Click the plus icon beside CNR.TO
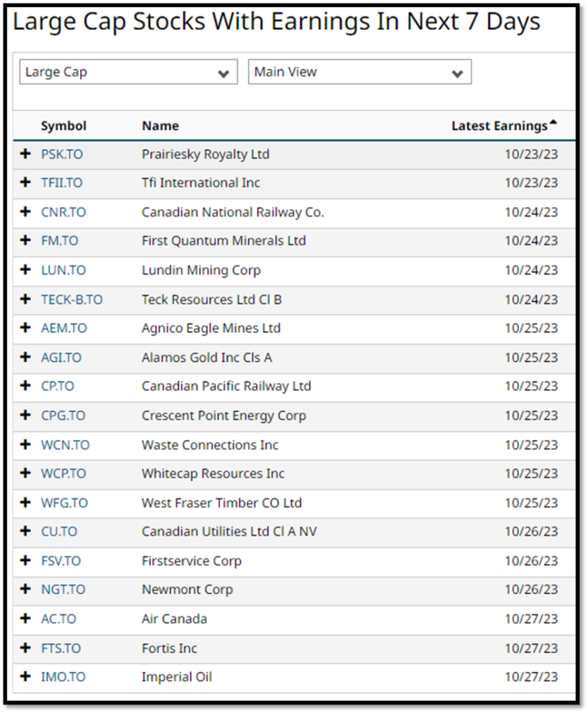This screenshot has width=588, height=713. point(26,212)
